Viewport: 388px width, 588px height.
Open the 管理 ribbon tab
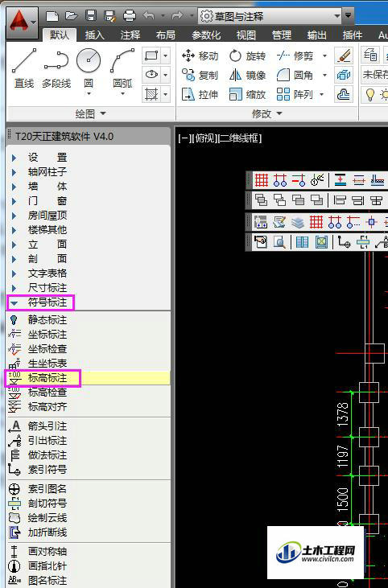[x=282, y=35]
